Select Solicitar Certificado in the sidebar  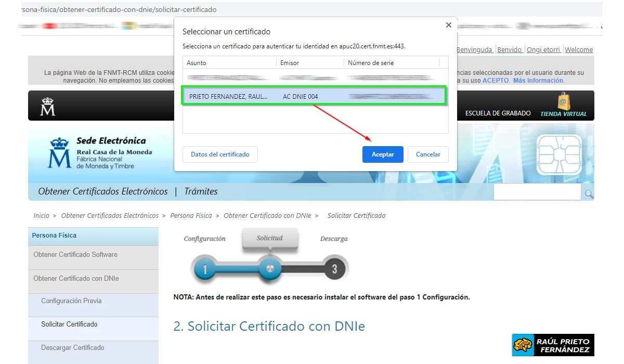tap(68, 324)
